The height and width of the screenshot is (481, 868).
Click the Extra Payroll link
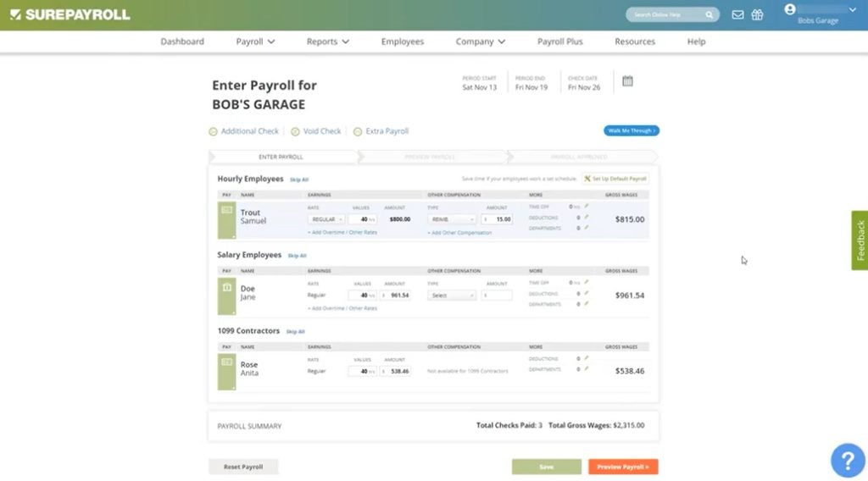pyautogui.click(x=387, y=131)
